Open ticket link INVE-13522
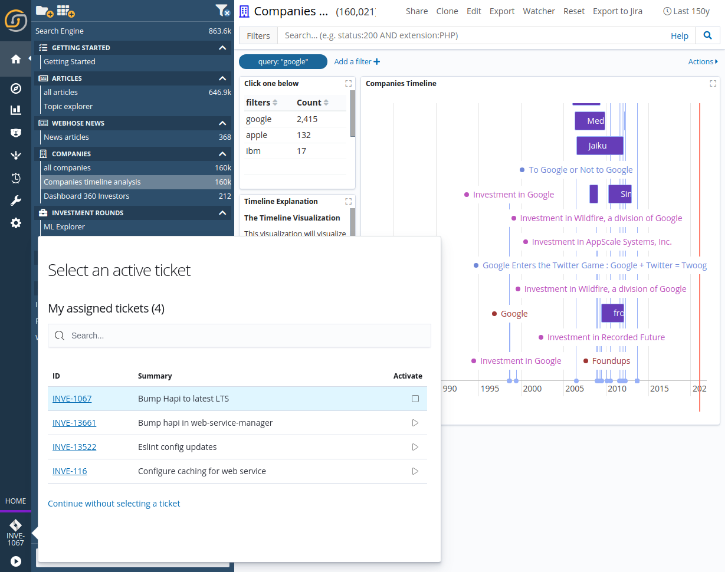This screenshot has width=728, height=572. (74, 447)
